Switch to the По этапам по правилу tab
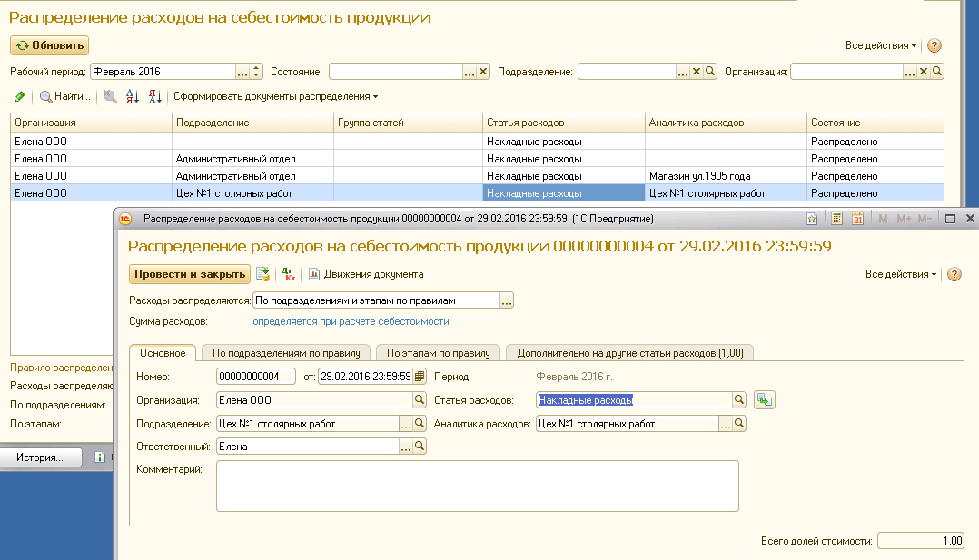The image size is (979, 560). (x=438, y=353)
